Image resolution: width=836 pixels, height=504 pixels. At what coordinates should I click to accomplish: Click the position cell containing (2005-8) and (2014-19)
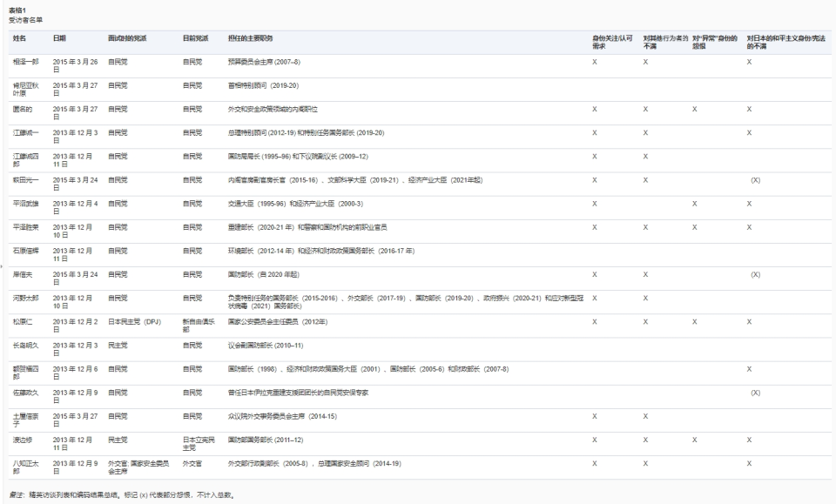314,463
